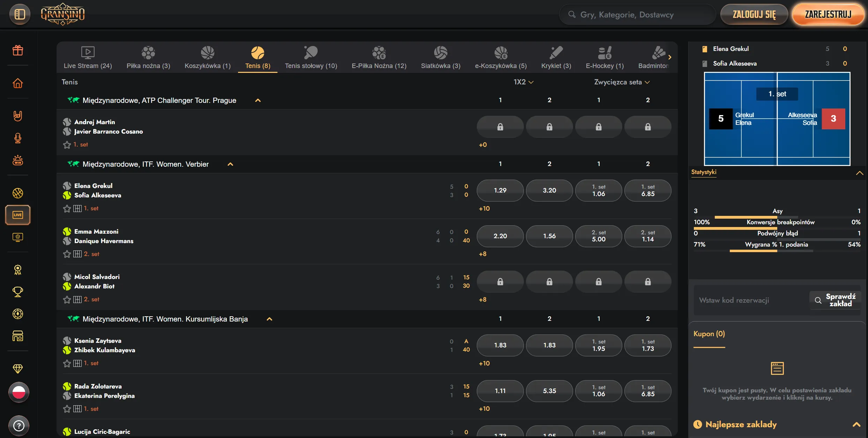Viewport: 868px width, 438px height.
Task: Switch to Siatkówka (3) tab
Action: (x=440, y=58)
